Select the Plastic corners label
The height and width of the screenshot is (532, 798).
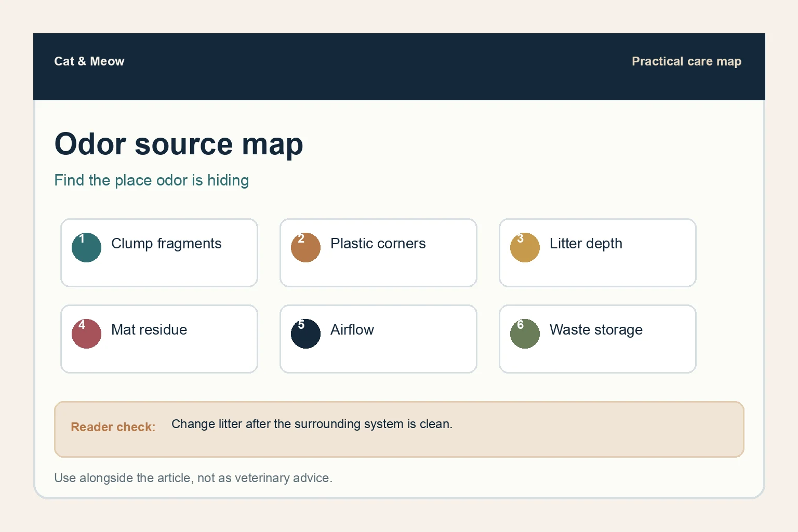(x=378, y=244)
